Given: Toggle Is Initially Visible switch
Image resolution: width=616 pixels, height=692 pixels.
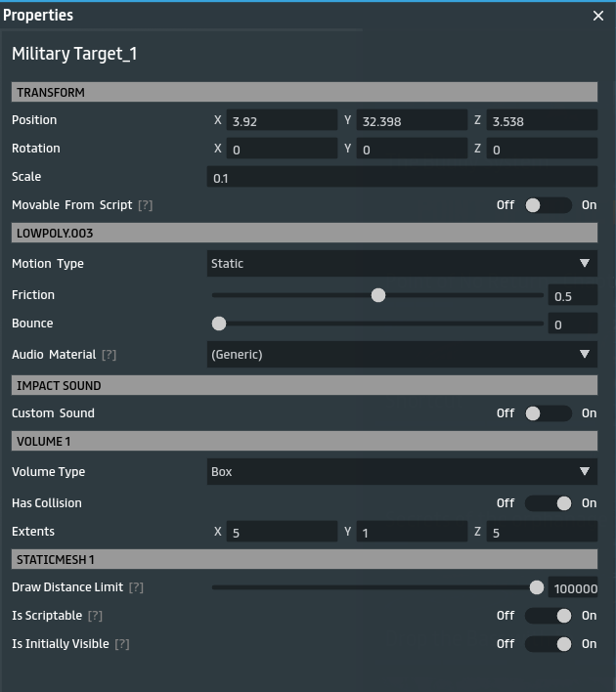Looking at the screenshot, I should (549, 644).
